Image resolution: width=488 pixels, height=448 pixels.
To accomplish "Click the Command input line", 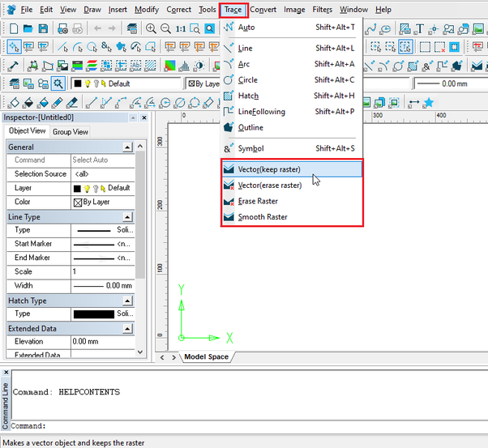I will 249,426.
